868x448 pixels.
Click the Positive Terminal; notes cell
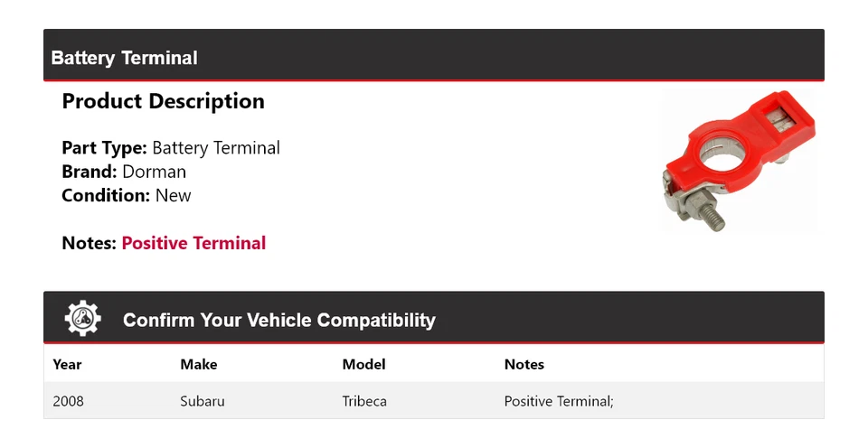click(559, 401)
